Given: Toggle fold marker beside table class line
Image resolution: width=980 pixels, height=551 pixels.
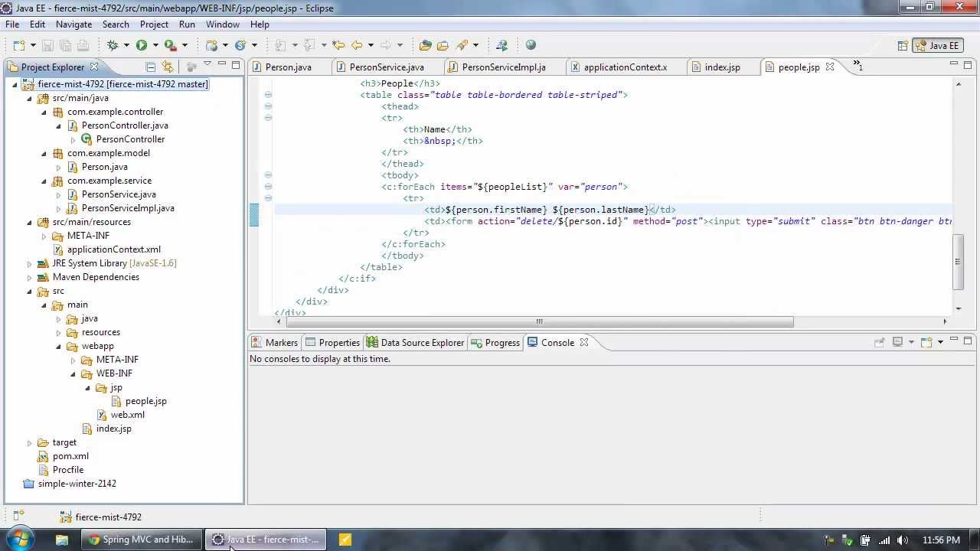Looking at the screenshot, I should coord(268,95).
